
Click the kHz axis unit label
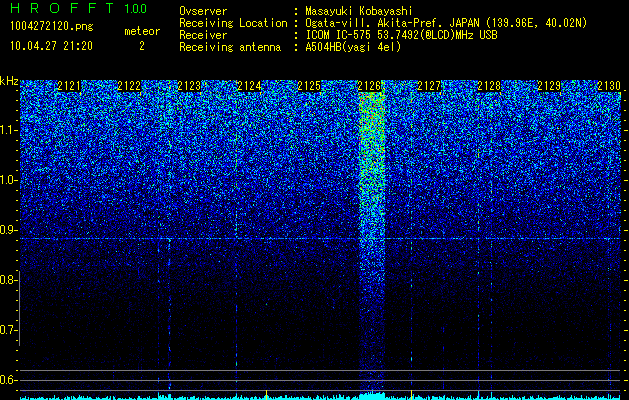coord(9,81)
